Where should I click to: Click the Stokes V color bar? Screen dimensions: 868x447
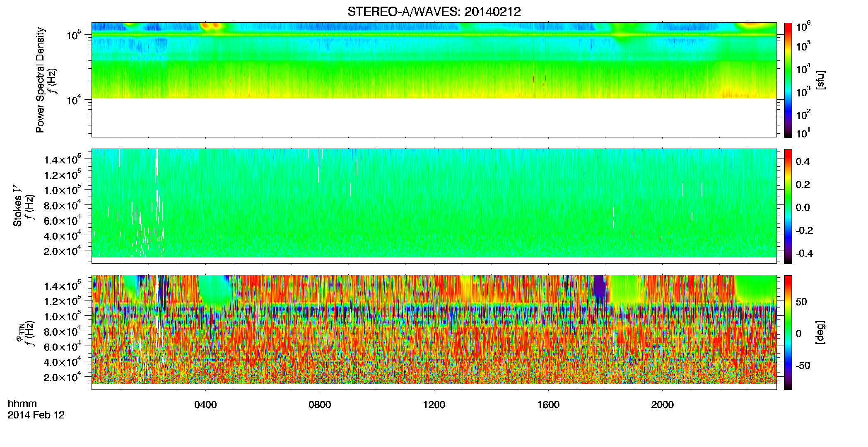click(788, 206)
